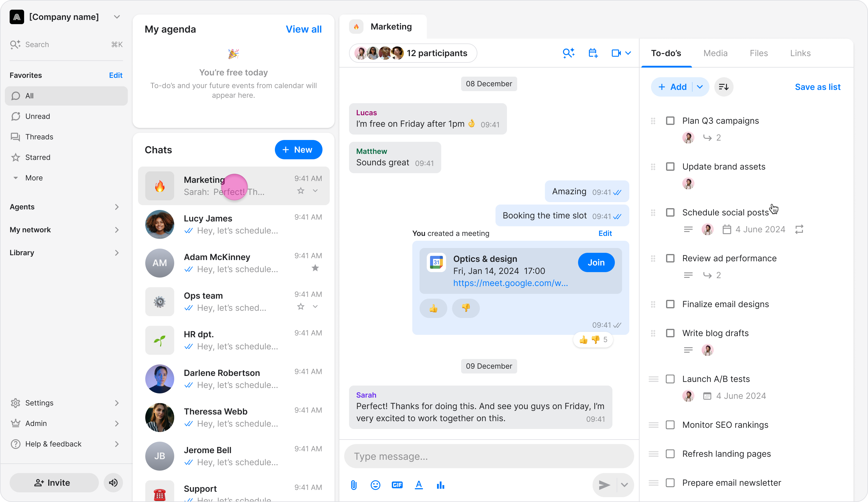Click the Marketing fire chat avatar
The image size is (868, 502).
coord(159,186)
